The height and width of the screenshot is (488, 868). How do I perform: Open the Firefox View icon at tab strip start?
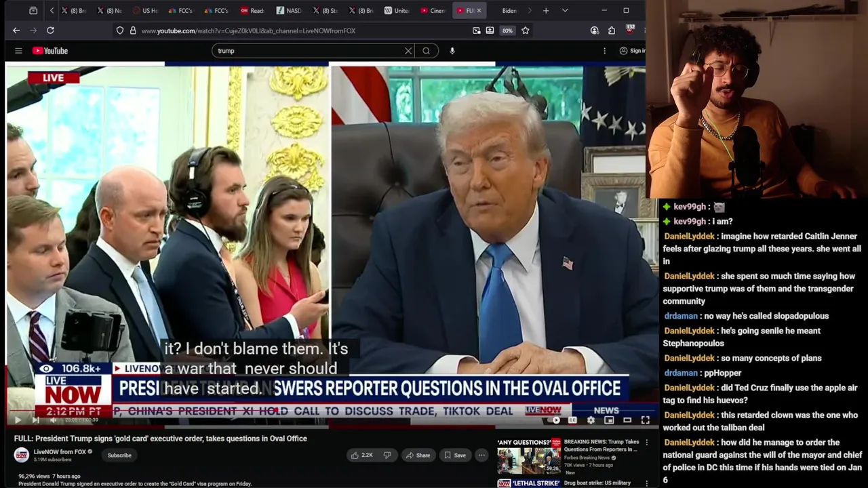[x=33, y=11]
